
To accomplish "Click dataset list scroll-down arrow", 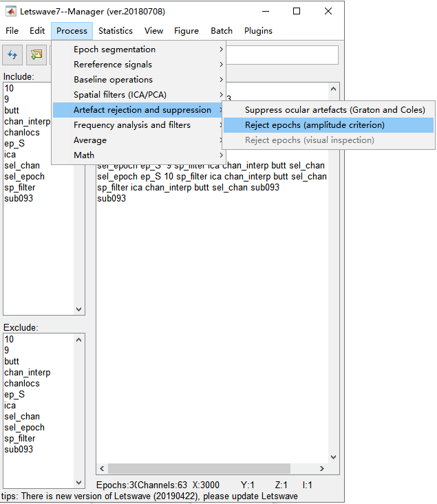I will [x=333, y=457].
